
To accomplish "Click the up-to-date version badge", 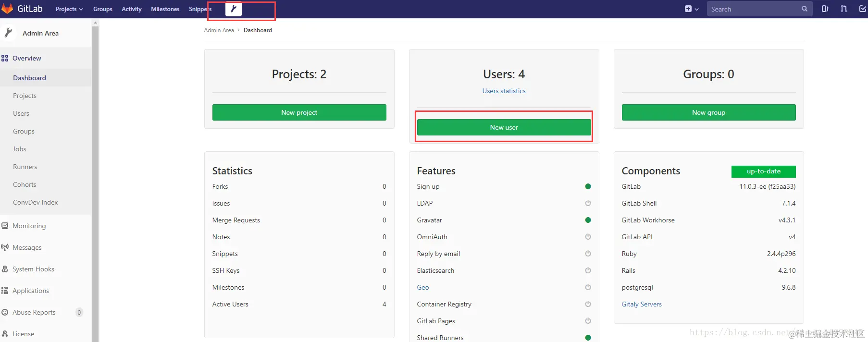I will click(x=764, y=171).
